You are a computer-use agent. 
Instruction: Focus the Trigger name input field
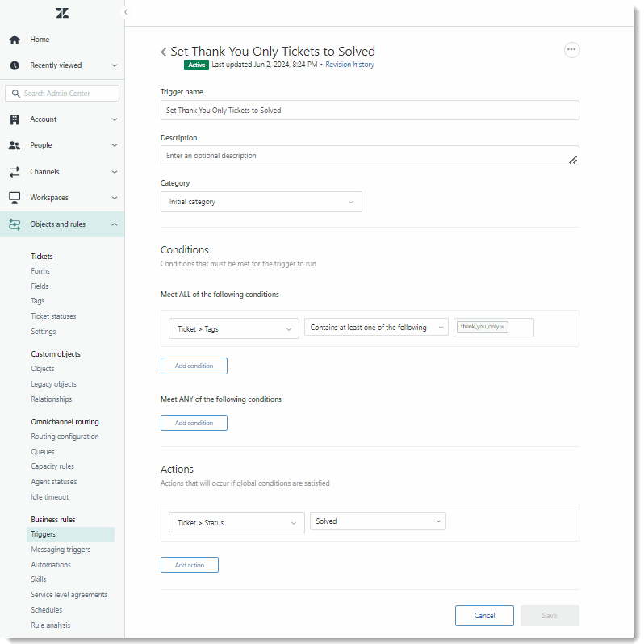tap(370, 111)
